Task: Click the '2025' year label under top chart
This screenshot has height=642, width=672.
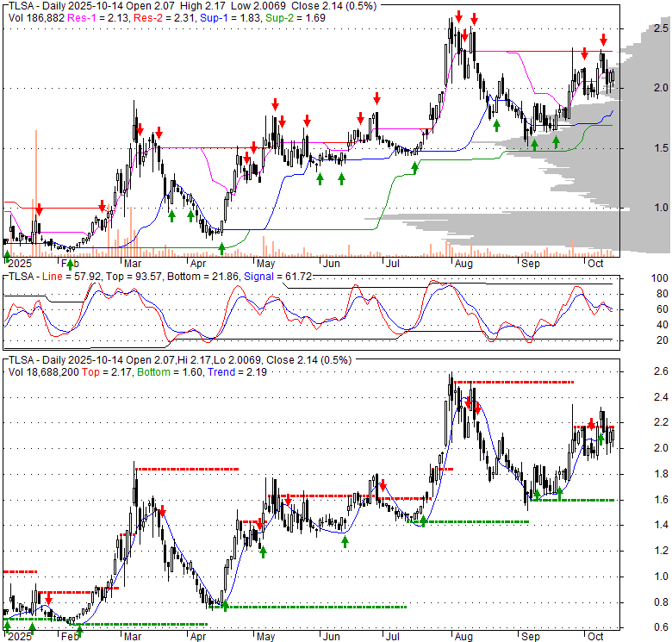Action: click(20, 264)
